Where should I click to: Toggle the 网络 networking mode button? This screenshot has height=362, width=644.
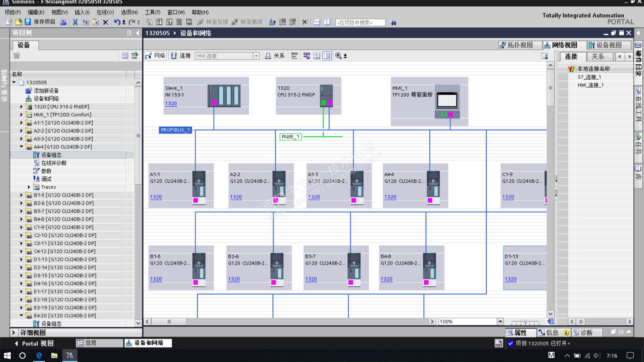coord(155,56)
